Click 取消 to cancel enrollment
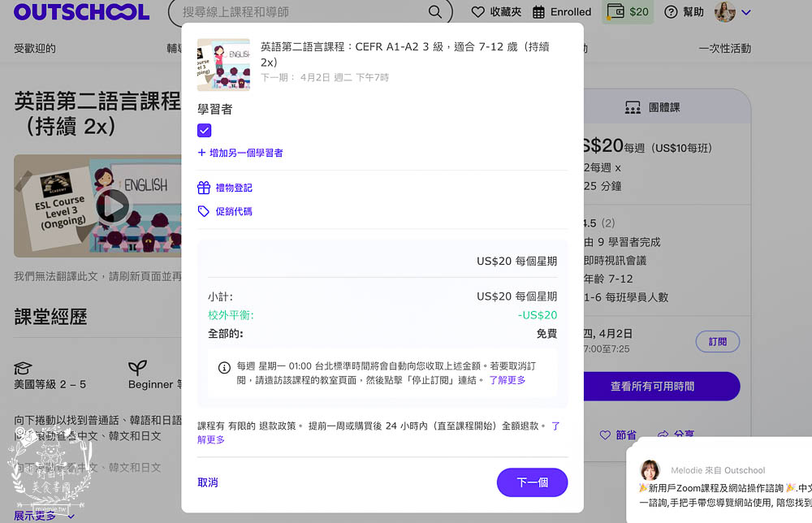 (208, 482)
